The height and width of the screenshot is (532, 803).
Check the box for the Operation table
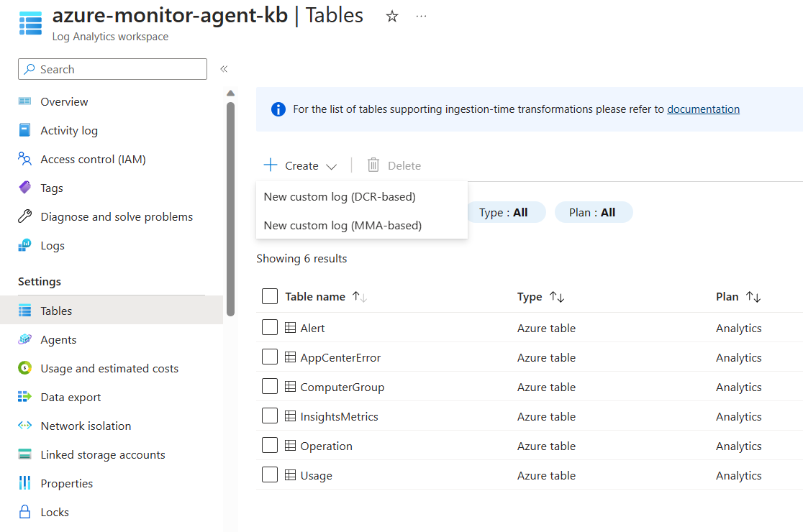[x=269, y=445]
